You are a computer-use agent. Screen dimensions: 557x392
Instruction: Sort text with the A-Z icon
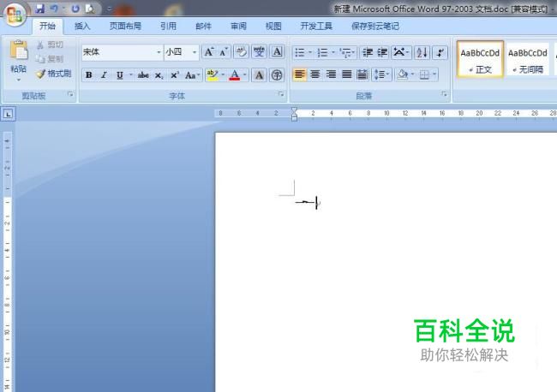(422, 53)
